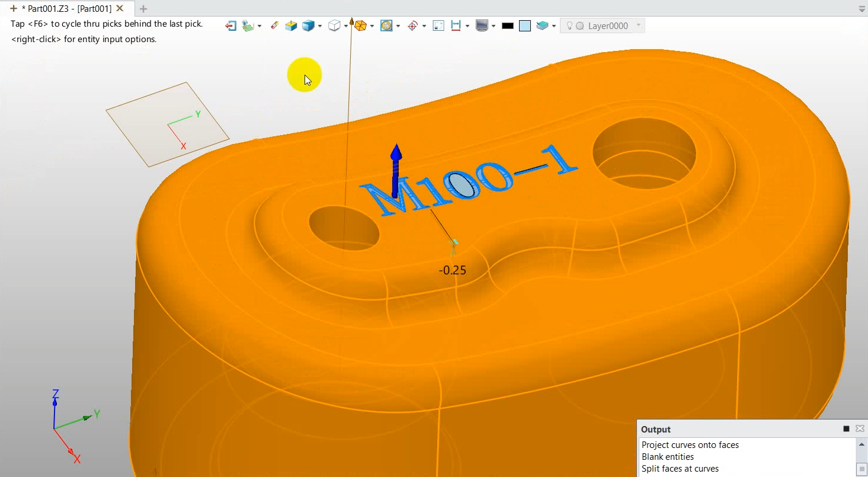Image resolution: width=868 pixels, height=477 pixels.
Task: Click the exit/return icon with red arrow
Action: [x=230, y=26]
